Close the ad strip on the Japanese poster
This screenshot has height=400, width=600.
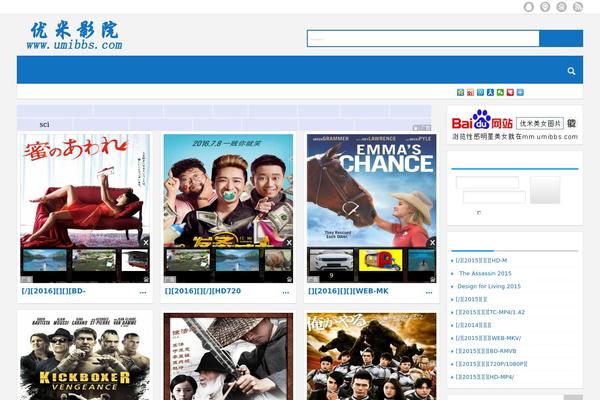coord(146,242)
